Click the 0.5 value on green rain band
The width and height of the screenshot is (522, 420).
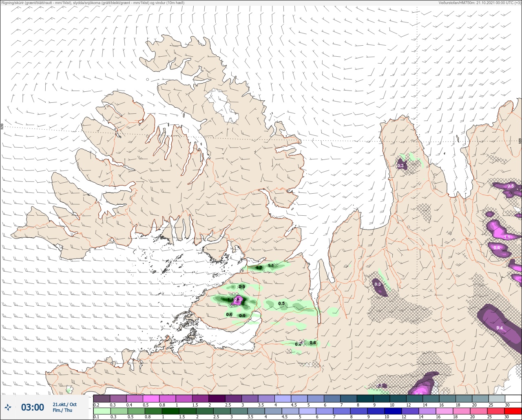click(281, 303)
